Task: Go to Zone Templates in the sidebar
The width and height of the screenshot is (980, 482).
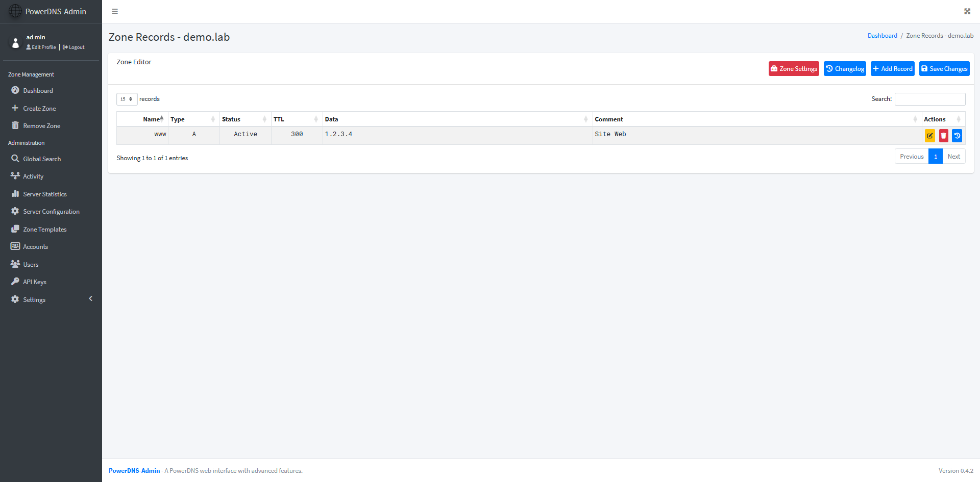Action: 45,230
